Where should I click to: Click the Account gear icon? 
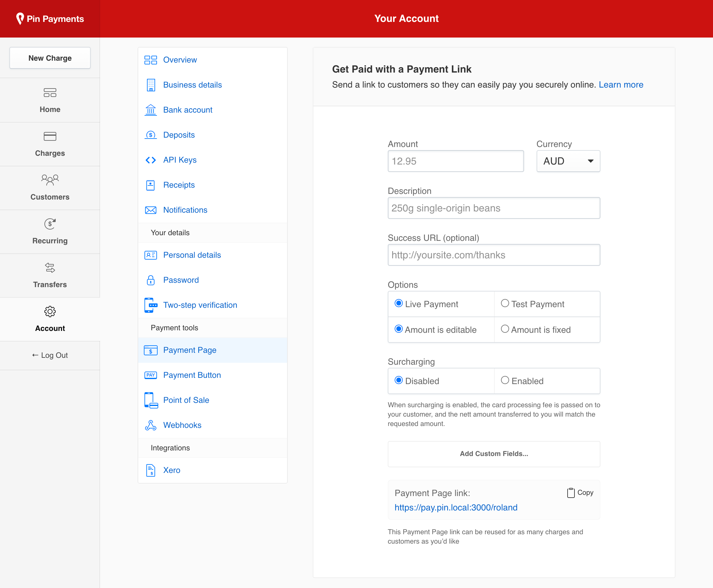(50, 311)
